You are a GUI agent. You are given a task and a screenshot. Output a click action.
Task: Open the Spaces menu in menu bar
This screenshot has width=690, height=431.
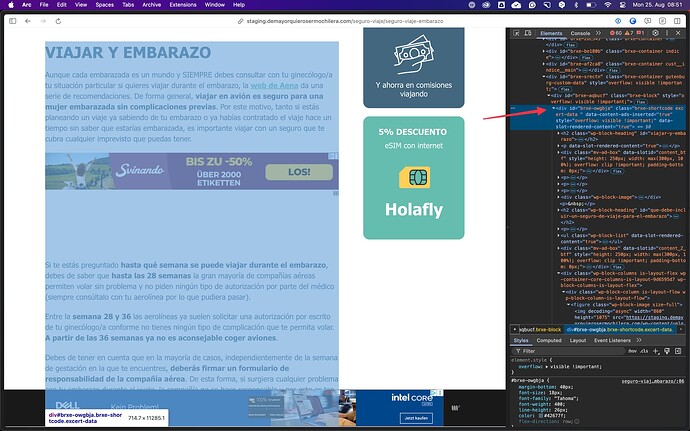click(105, 5)
